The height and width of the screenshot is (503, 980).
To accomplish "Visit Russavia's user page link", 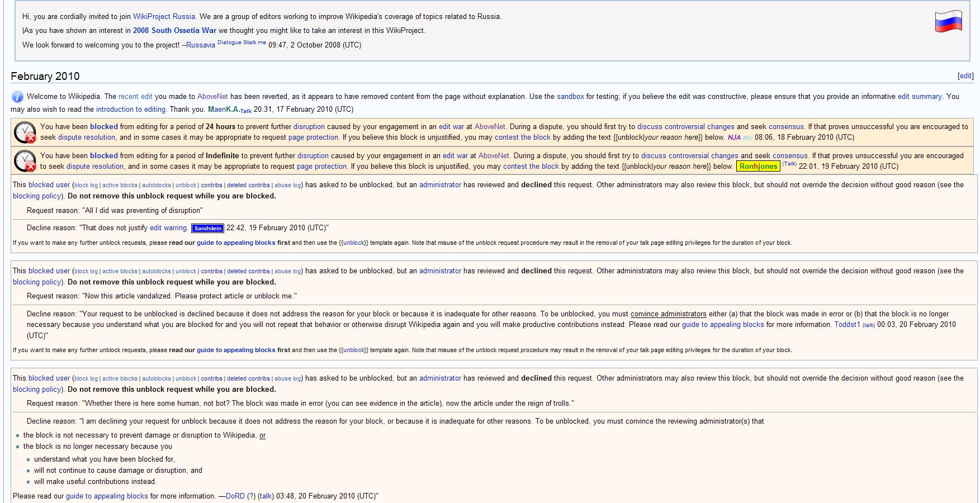I will (200, 45).
